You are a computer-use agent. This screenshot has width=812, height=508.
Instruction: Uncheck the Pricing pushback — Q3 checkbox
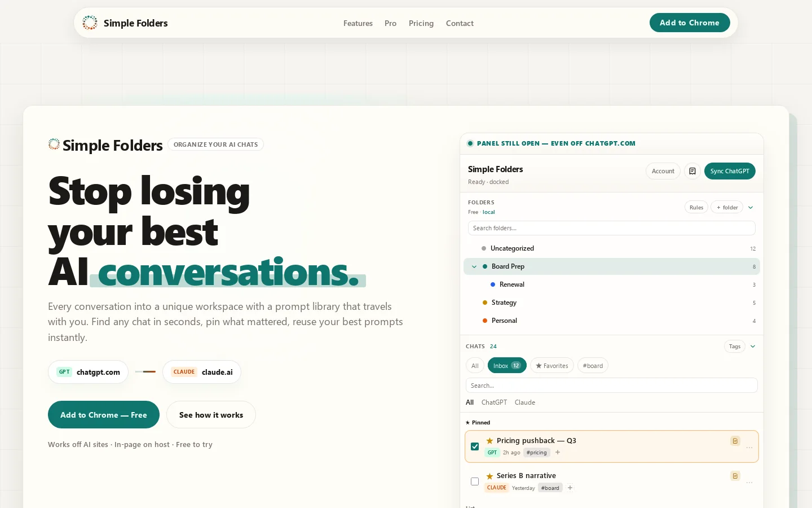475,446
